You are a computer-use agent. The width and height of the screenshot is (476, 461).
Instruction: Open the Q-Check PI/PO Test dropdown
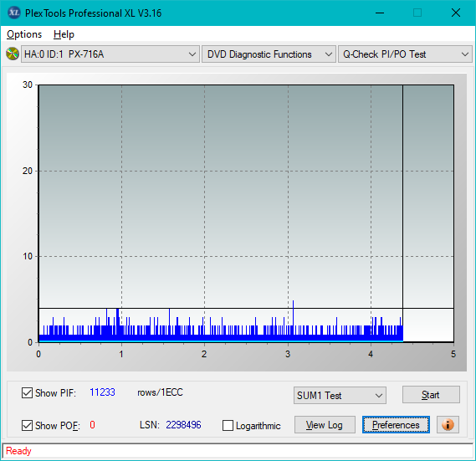click(x=405, y=54)
